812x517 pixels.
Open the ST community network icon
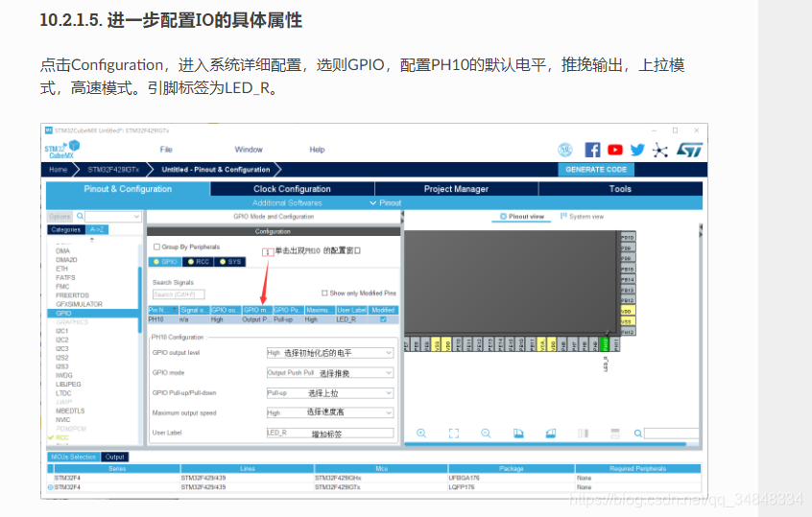[x=659, y=150]
